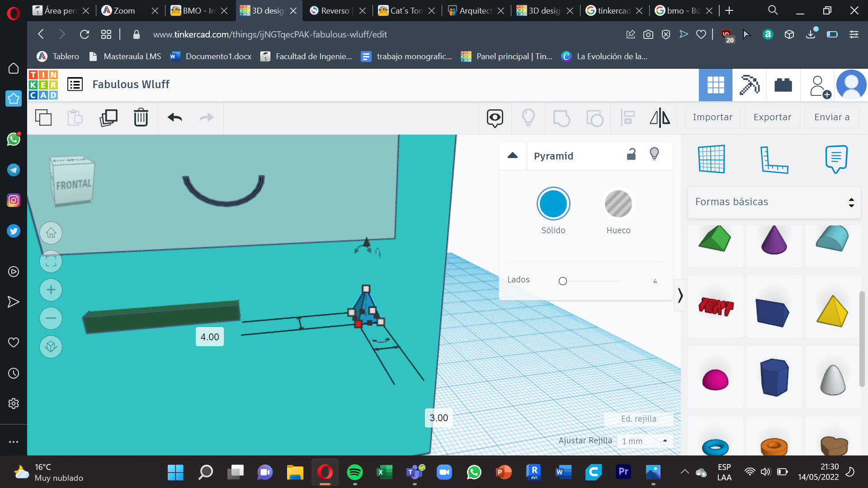Viewport: 868px width, 488px height.
Task: Delete the selected shape with trash icon
Action: coord(141,117)
